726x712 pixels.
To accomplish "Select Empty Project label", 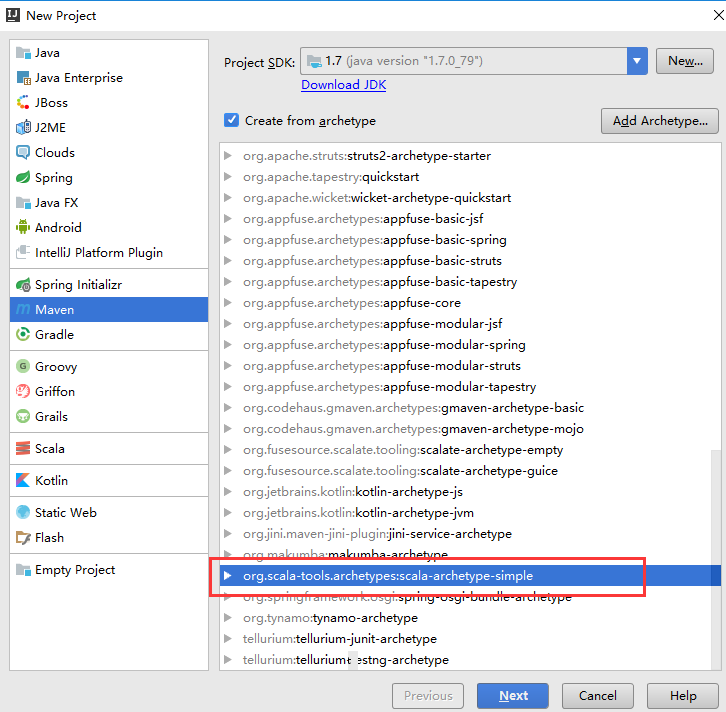I will pos(75,569).
